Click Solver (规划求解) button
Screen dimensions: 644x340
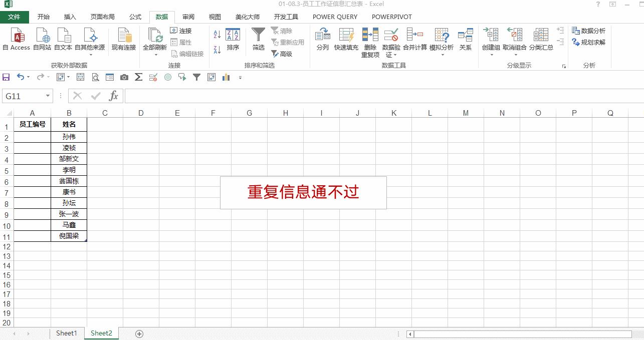click(589, 43)
